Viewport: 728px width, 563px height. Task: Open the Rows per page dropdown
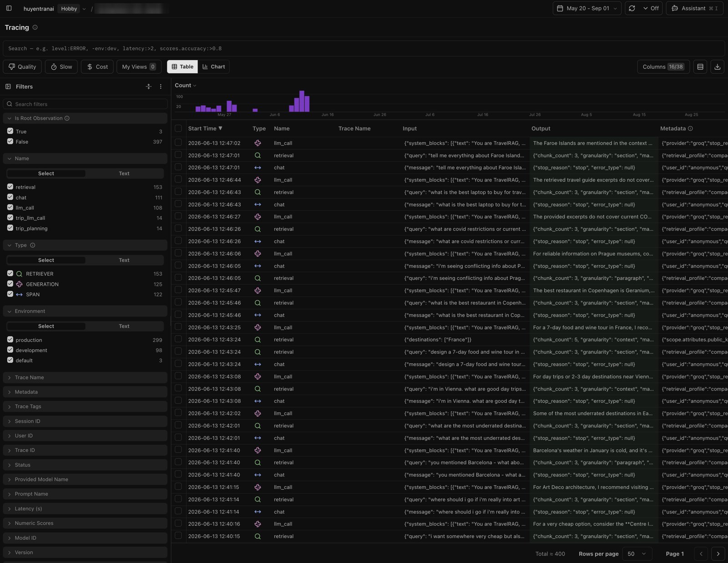[637, 554]
